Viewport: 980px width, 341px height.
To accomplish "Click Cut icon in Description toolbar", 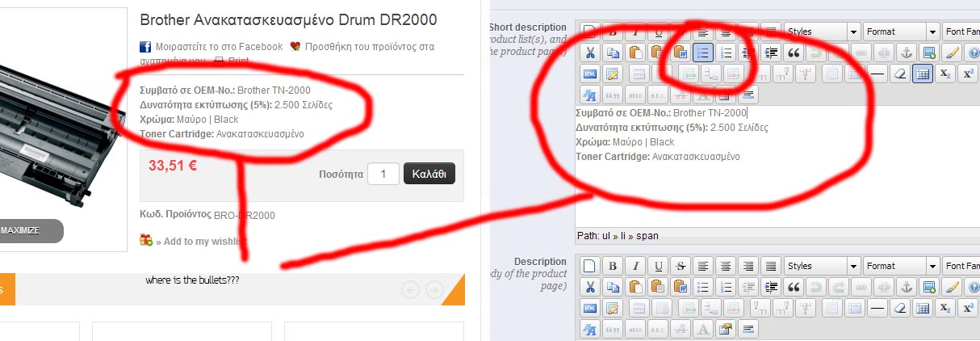I will tap(590, 287).
